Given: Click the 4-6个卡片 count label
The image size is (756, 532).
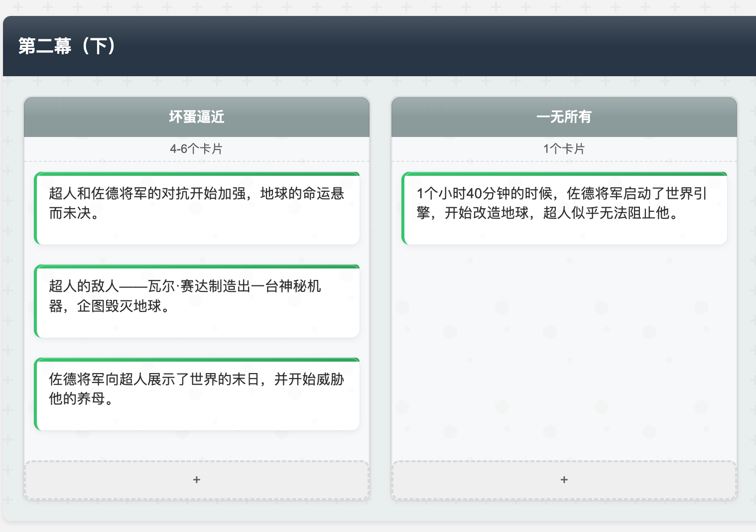Looking at the screenshot, I should coord(196,148).
